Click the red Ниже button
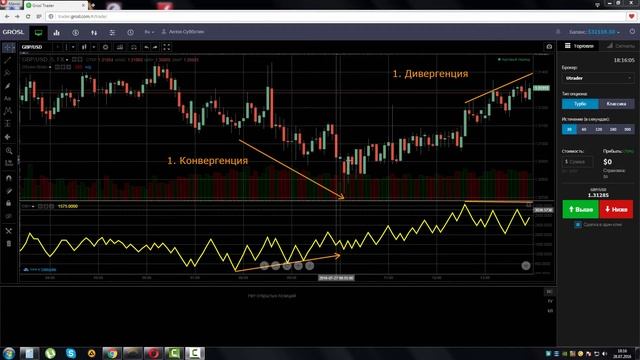Viewport: 640px width, 360px height. [616, 209]
